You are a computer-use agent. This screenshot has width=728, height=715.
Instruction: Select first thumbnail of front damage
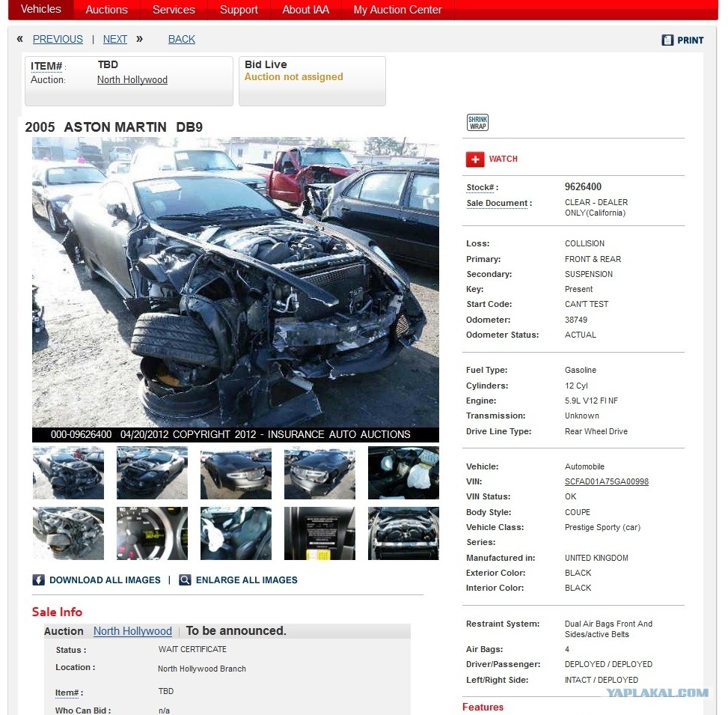68,473
